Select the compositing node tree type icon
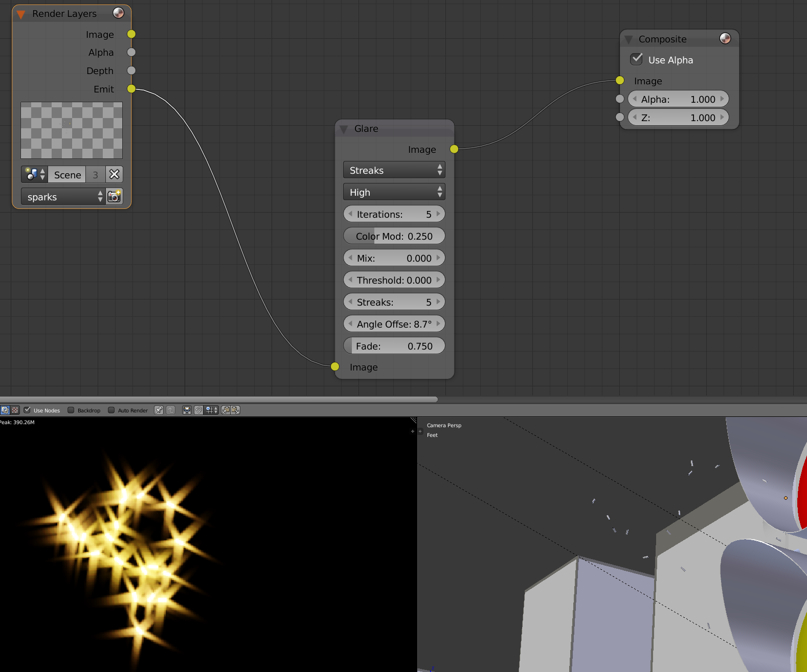 5,410
